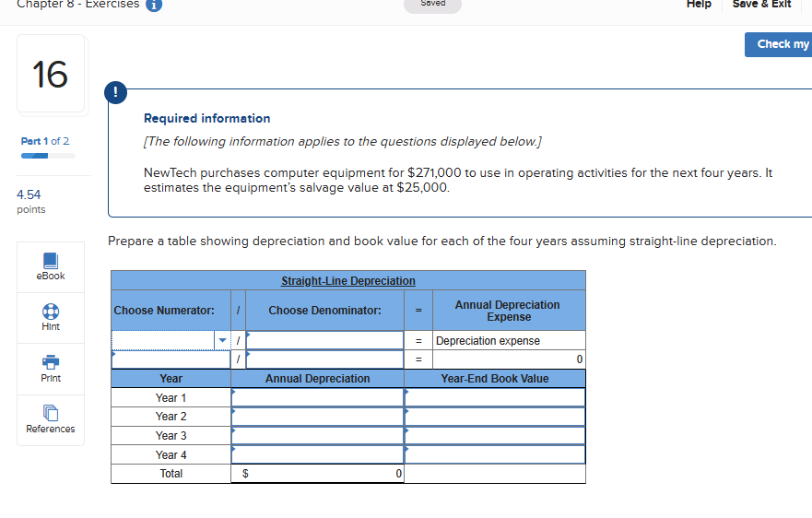Click the Straight-Line Depreciation table title
Screen dimensions: 812x518
click(x=348, y=281)
